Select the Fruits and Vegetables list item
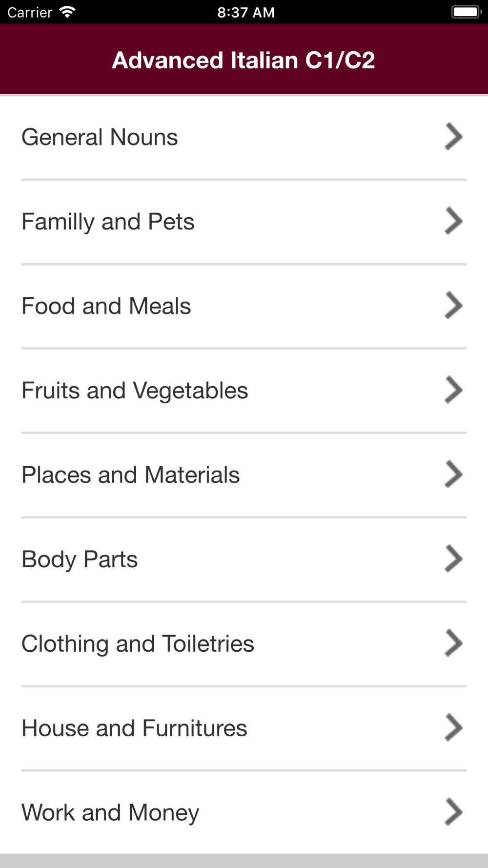The image size is (488, 868). point(244,391)
